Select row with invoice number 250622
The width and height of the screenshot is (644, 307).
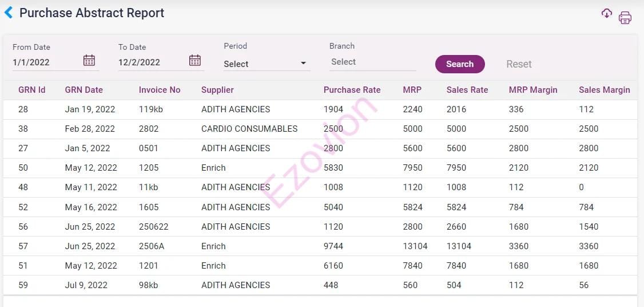click(x=154, y=227)
